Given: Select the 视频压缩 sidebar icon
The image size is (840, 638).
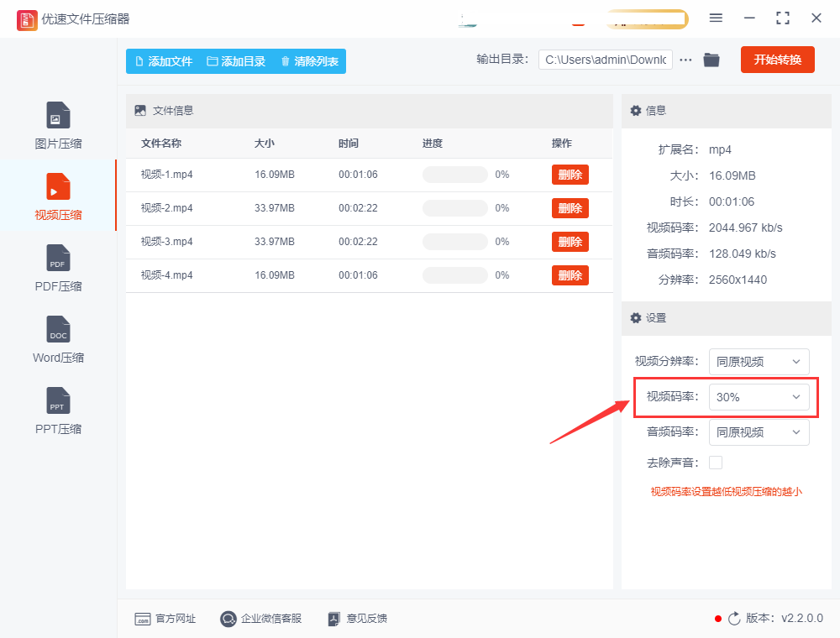Looking at the screenshot, I should [x=57, y=196].
